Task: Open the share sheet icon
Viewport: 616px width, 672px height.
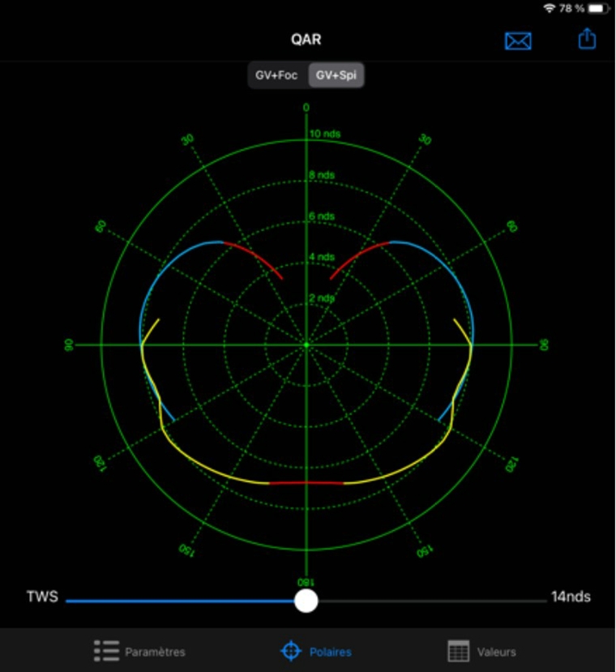Action: pos(587,39)
